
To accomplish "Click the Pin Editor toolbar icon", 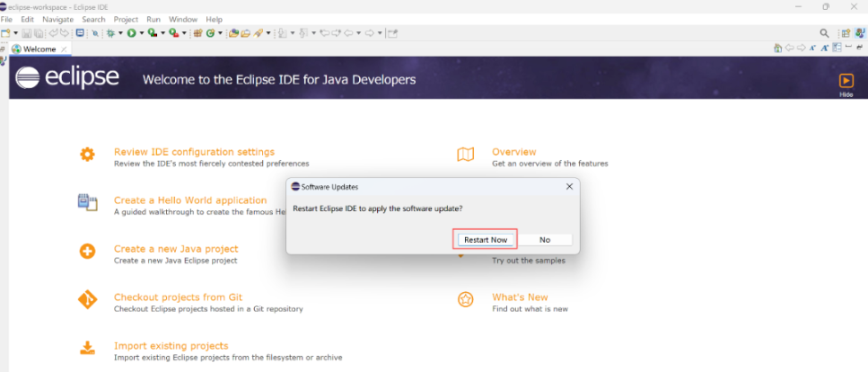I will coord(392,33).
